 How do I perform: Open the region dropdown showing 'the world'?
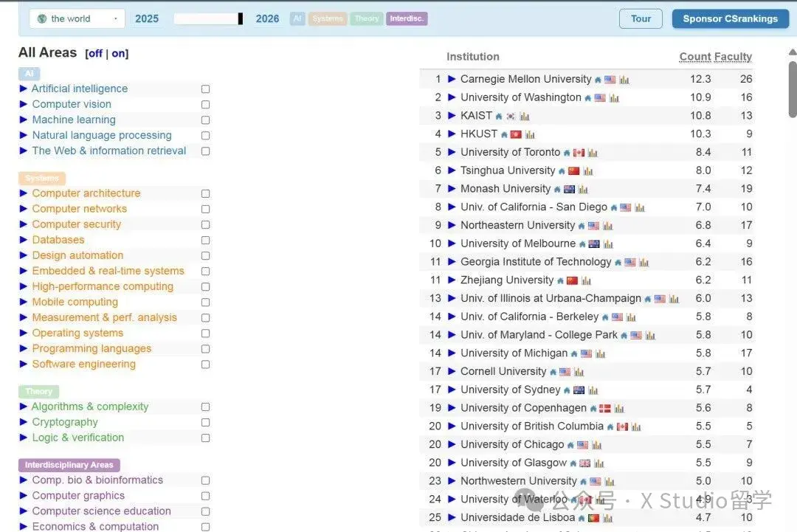77,18
